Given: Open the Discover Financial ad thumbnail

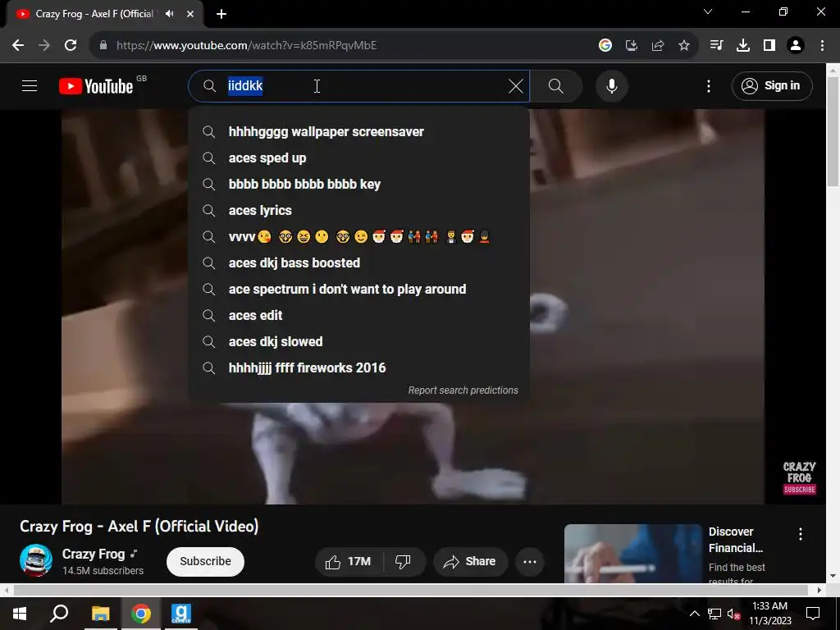Looking at the screenshot, I should click(632, 554).
